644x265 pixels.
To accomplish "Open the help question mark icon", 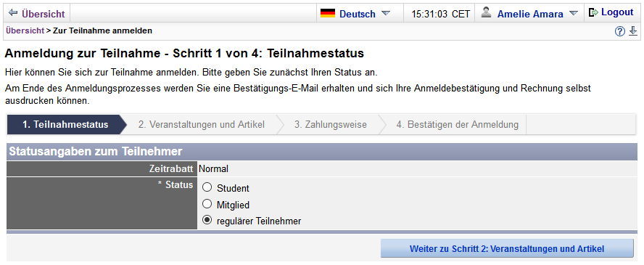I will [x=620, y=31].
